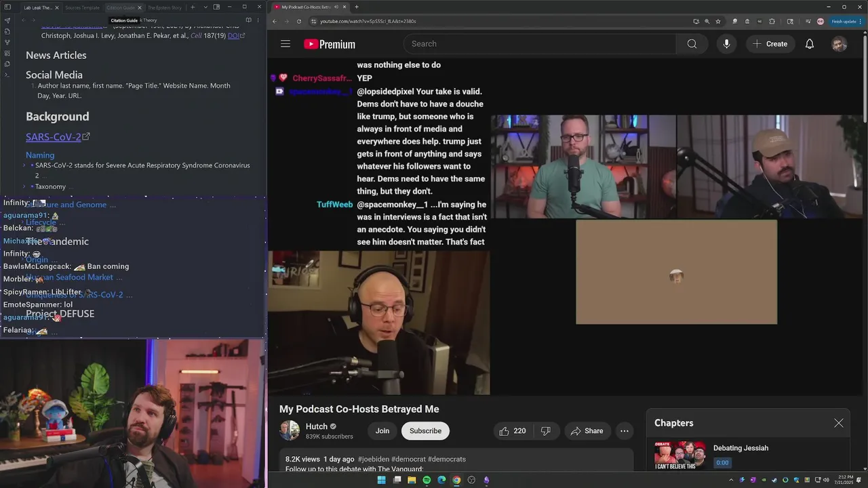Image resolution: width=868 pixels, height=488 pixels.
Task: Navigate forward in Obsidian note
Action: (34, 20)
